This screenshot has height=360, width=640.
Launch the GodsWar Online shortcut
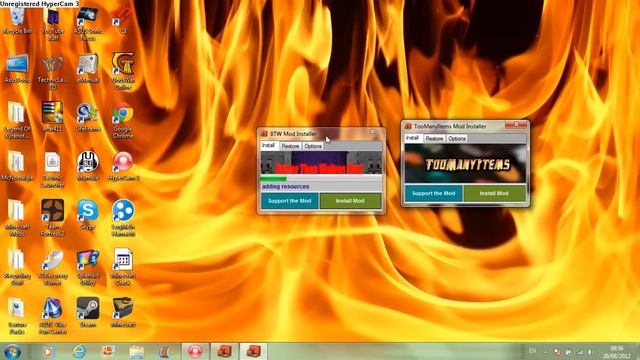pos(123,71)
